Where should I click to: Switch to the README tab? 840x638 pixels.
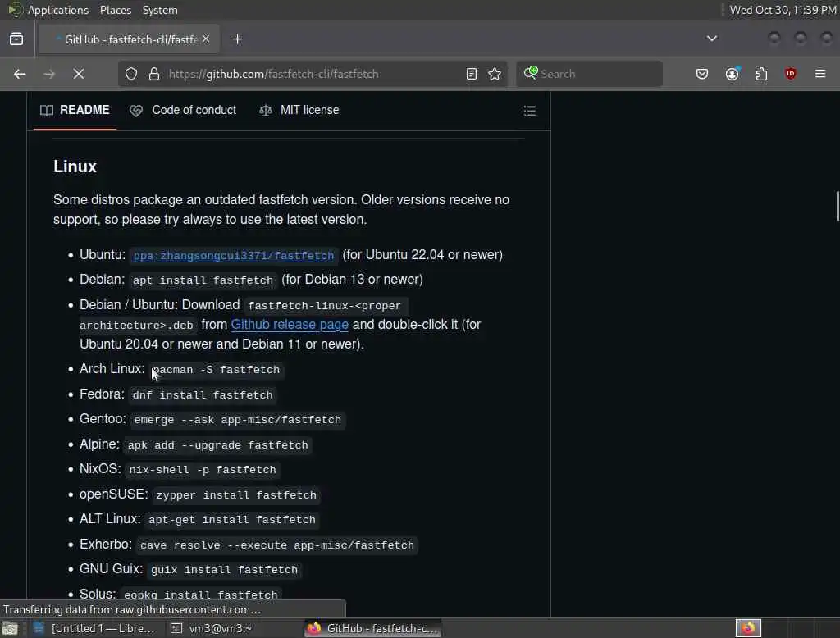coord(75,111)
